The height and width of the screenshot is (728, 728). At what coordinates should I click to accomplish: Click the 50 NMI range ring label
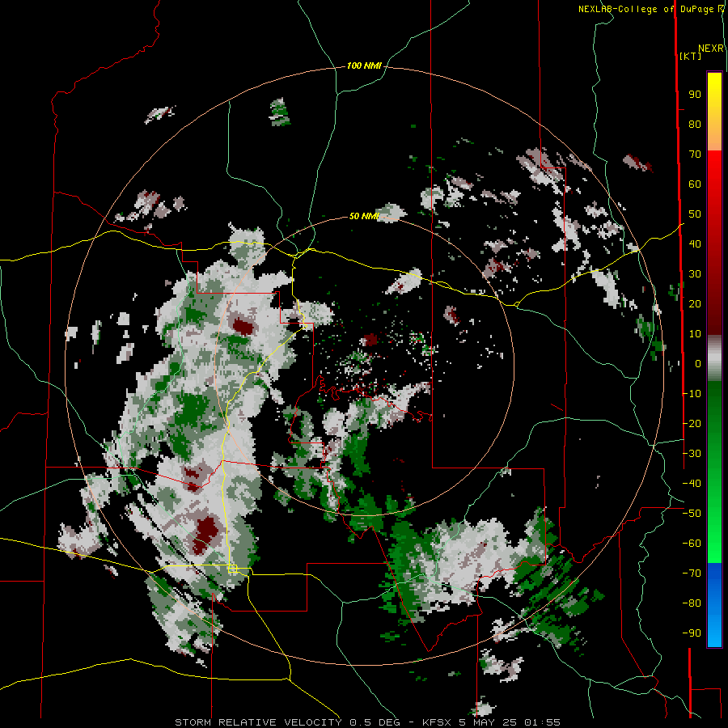(364, 216)
